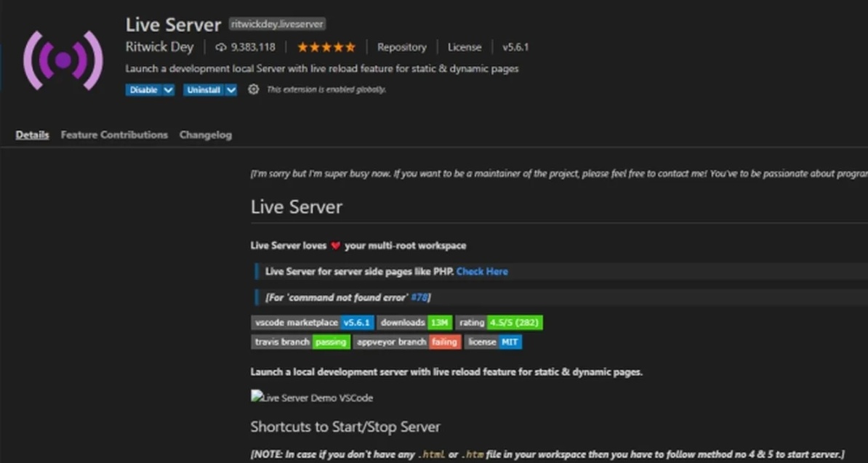Click the 9,383,118 install count

click(253, 47)
